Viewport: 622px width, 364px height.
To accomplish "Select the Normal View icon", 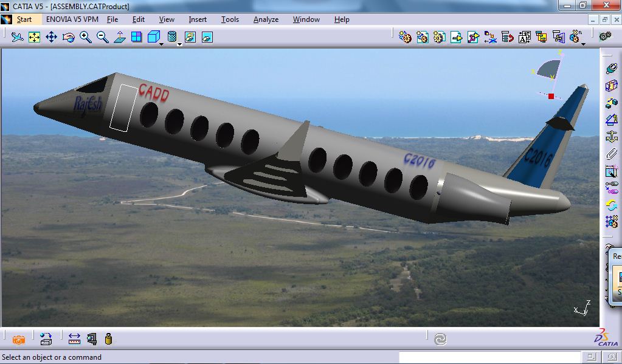I will click(120, 37).
